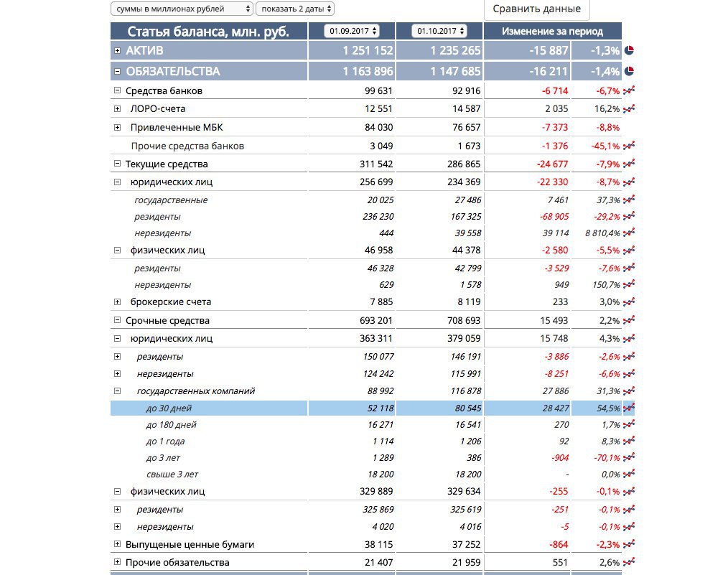Click value 84 030 for Привлеченные МБК
The image size is (728, 575).
pyautogui.click(x=379, y=127)
